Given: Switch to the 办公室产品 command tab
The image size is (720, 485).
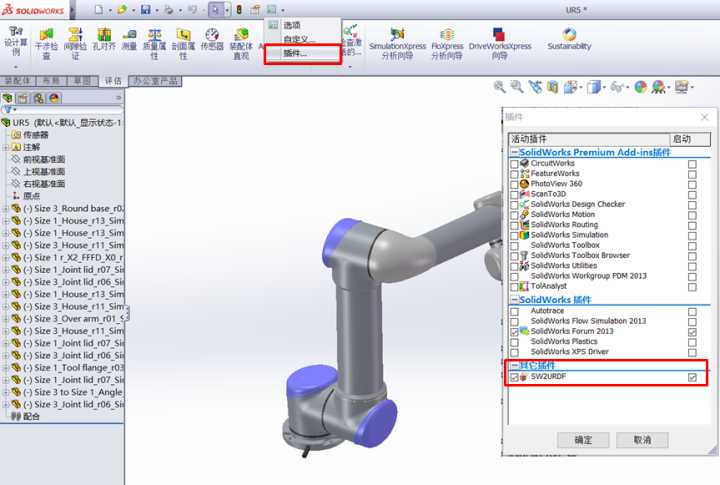Looking at the screenshot, I should 155,81.
